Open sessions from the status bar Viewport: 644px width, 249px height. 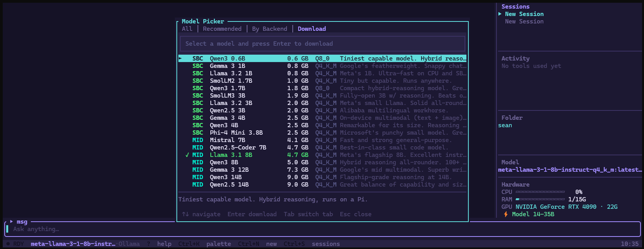tap(326, 244)
